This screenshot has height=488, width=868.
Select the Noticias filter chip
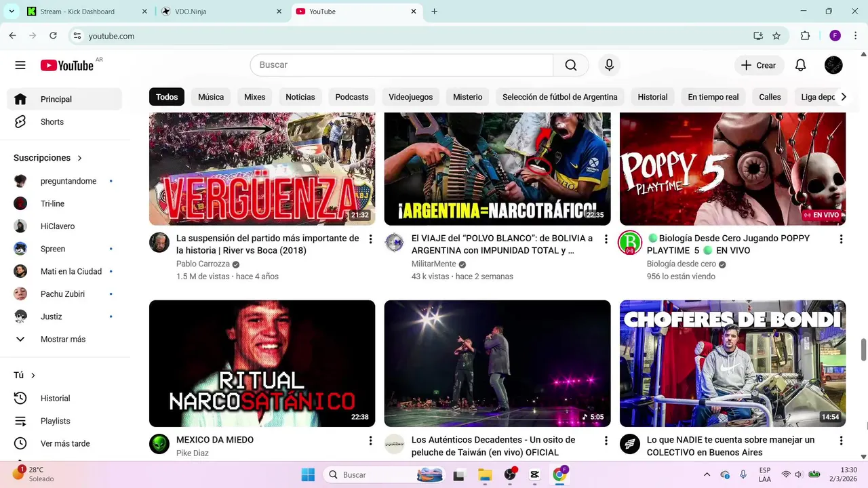pyautogui.click(x=300, y=97)
